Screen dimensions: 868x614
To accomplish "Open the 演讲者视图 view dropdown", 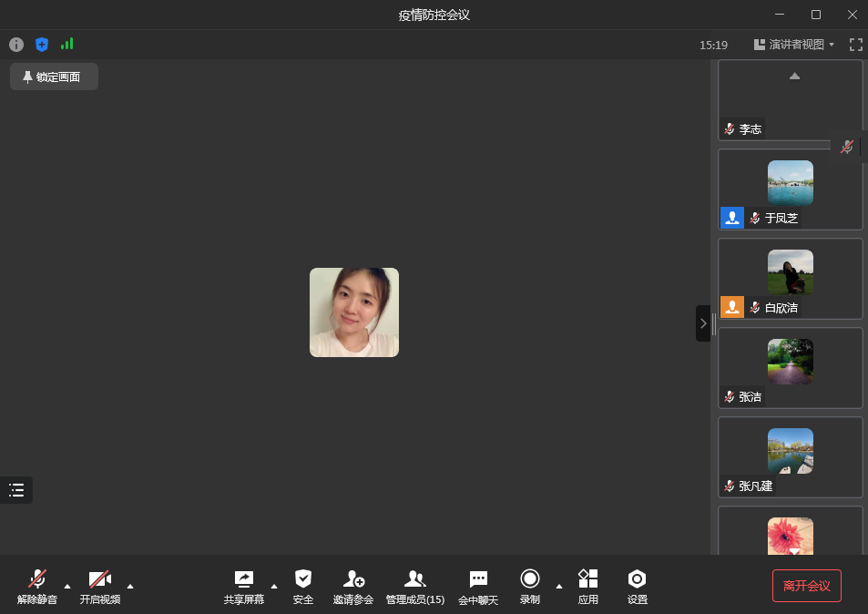I will 795,45.
